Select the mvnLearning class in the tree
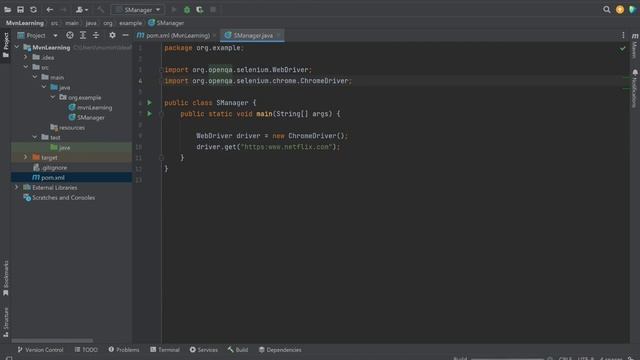640x360 pixels. tap(90, 107)
